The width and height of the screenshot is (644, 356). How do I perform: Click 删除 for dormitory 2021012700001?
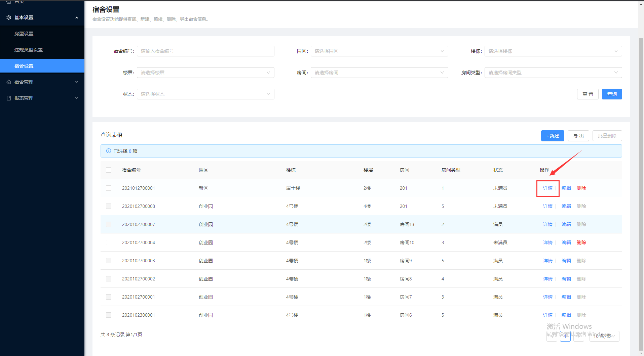(581, 188)
